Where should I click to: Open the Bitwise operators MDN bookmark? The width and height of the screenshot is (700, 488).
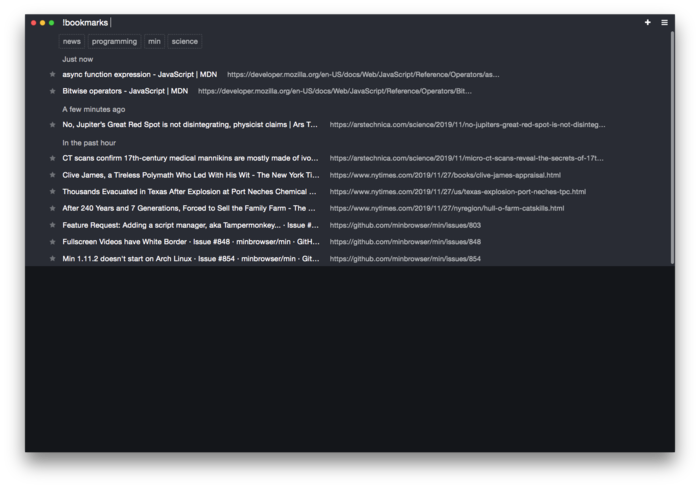coord(125,91)
